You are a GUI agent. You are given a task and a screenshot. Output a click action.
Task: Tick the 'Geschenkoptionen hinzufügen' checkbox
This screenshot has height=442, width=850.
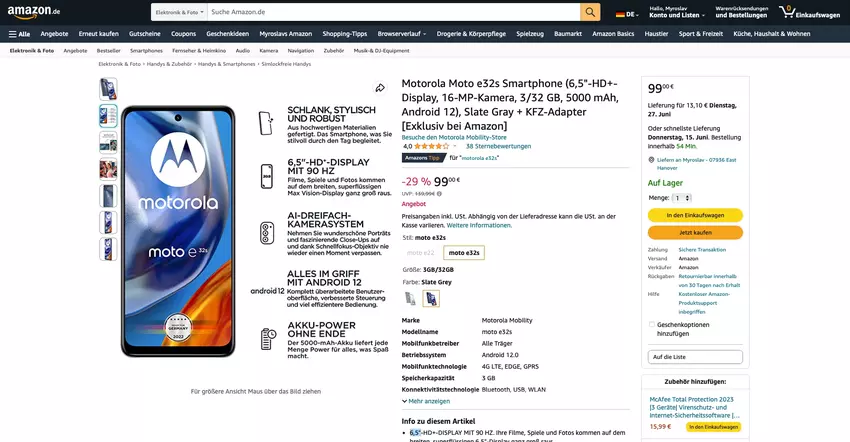tap(652, 324)
